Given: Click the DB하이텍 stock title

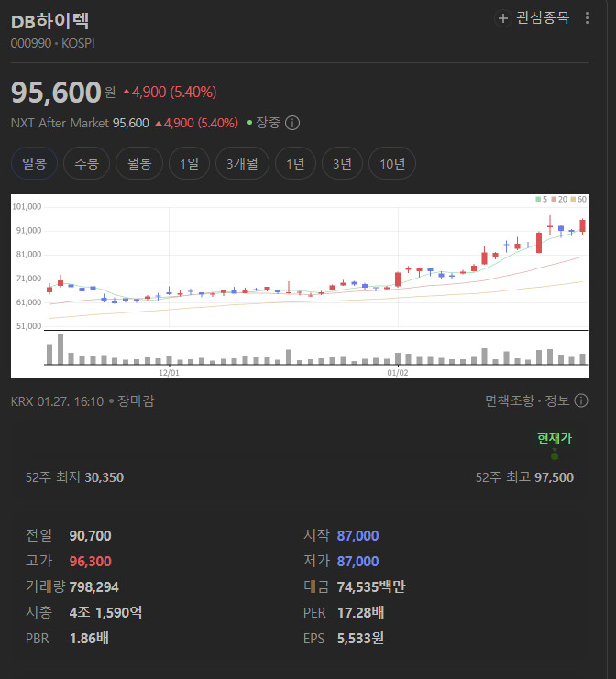Looking at the screenshot, I should coord(49,21).
